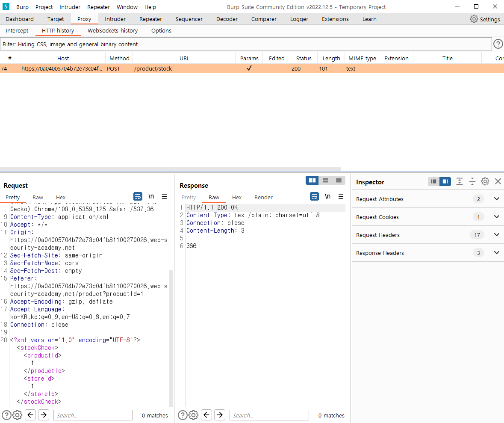The height and width of the screenshot is (423, 504).
Task: Open Response search settings gear
Action: pyautogui.click(x=194, y=415)
